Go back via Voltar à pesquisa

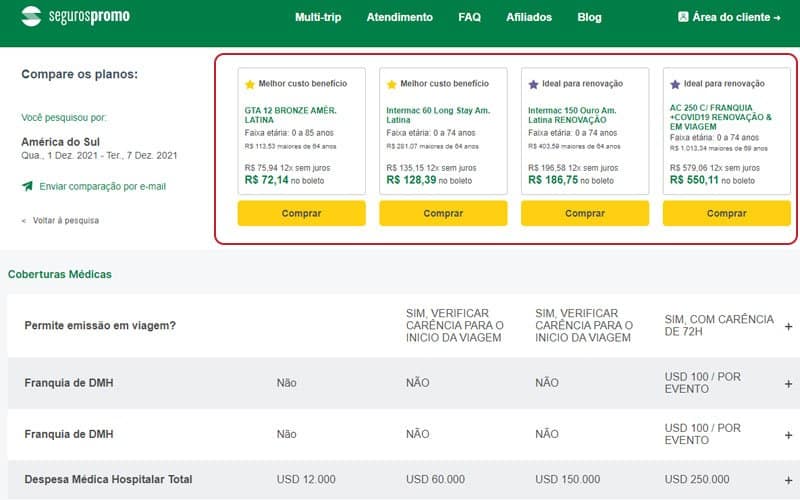click(60, 220)
